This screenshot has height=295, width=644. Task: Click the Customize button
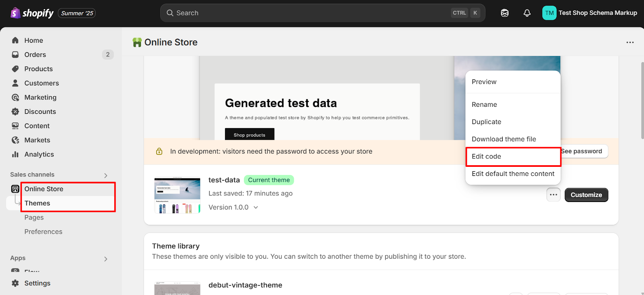pos(586,195)
